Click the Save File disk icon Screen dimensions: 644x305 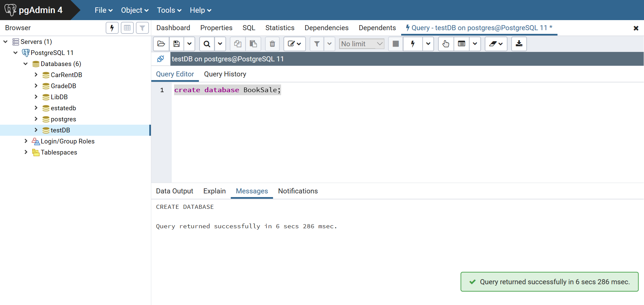click(176, 44)
